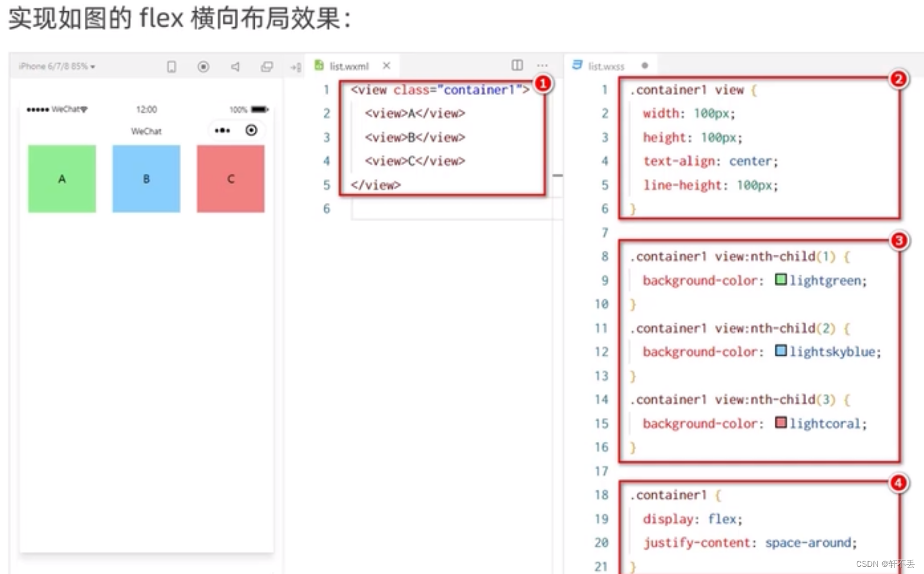The width and height of the screenshot is (924, 574).
Task: Click line number 17 in list.wxss
Action: (601, 471)
